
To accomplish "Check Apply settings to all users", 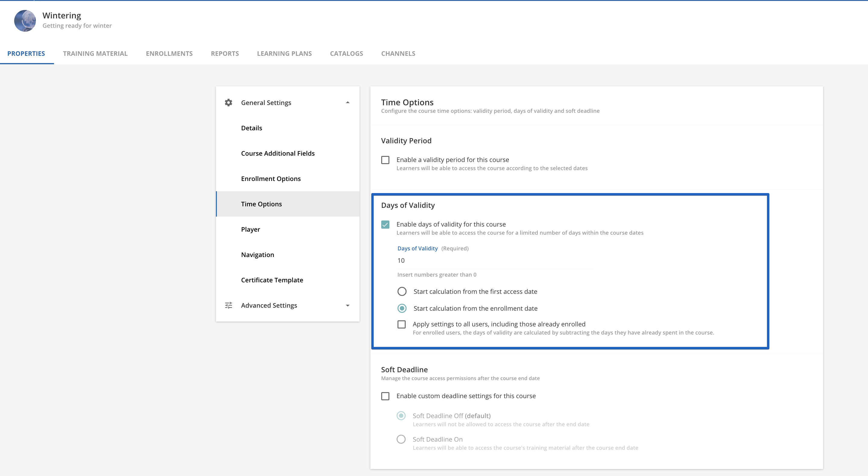I will (x=401, y=324).
